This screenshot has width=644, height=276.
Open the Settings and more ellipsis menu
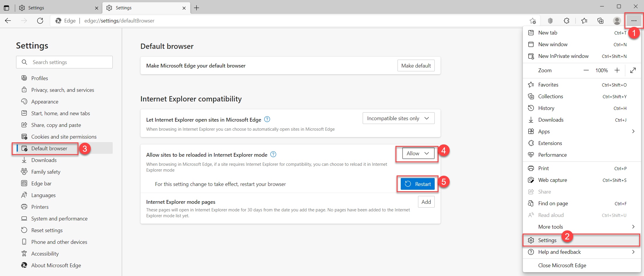pos(634,21)
